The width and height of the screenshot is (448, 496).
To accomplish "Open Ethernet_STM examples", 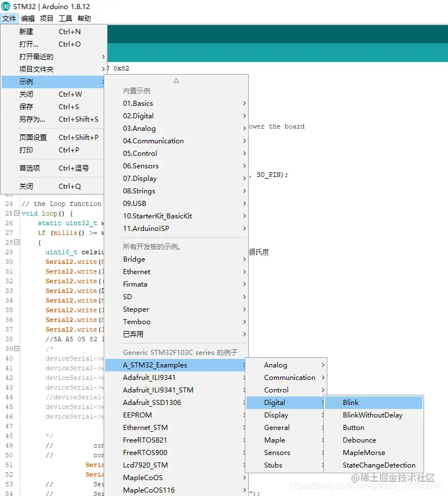I will [176, 427].
